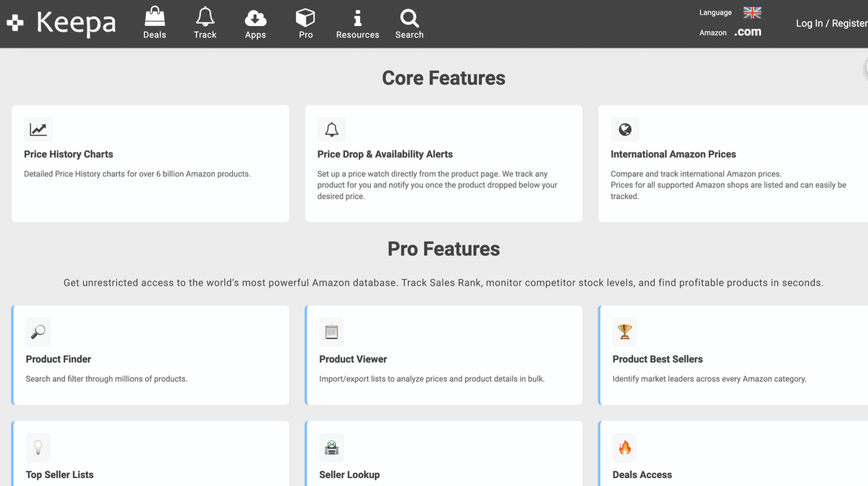This screenshot has width=868, height=486.
Task: Click the Product Viewer clipboard icon
Action: tap(331, 331)
